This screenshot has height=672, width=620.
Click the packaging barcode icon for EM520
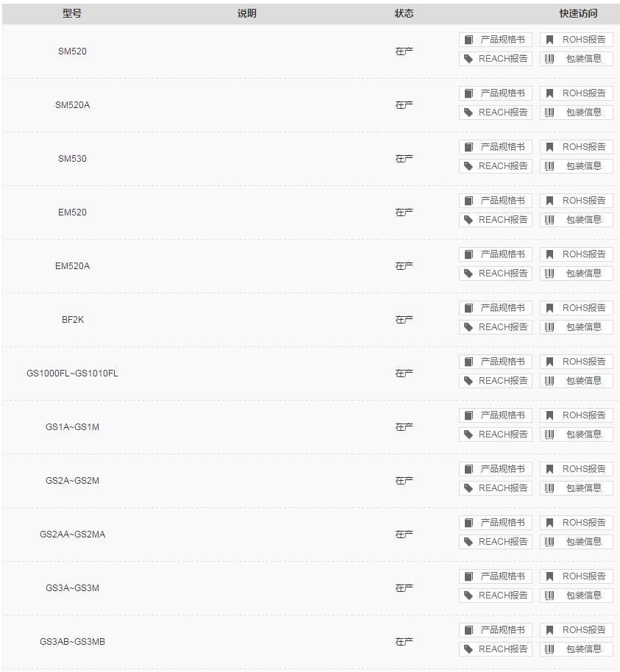point(549,220)
